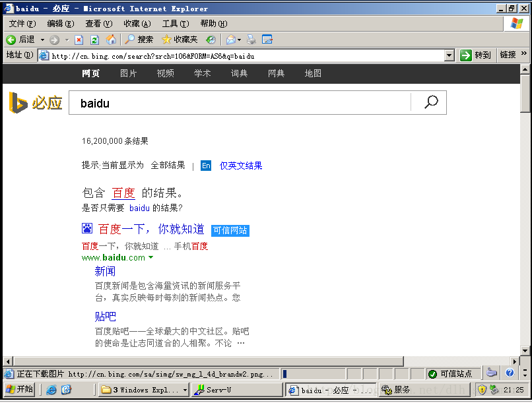
Task: Switch to the 图片 images tab
Action: 128,73
